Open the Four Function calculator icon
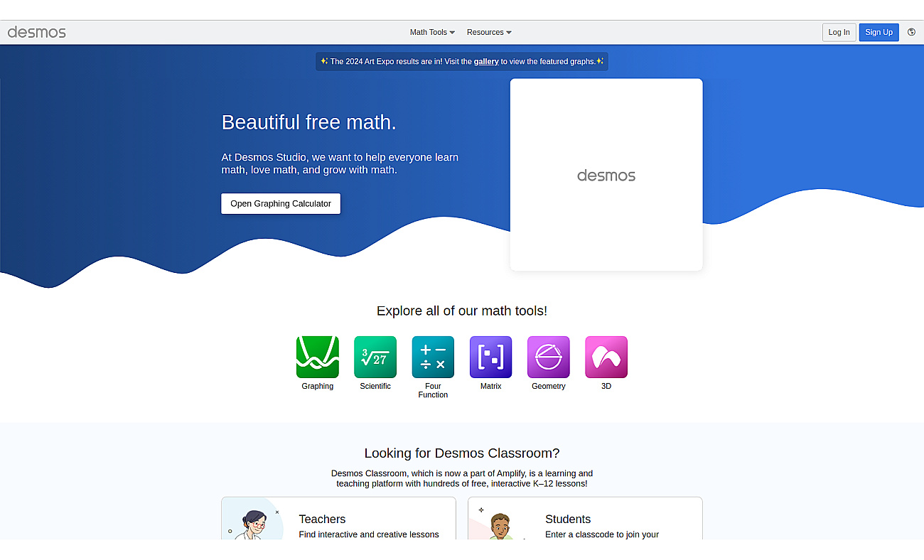This screenshot has height=560, width=924. [x=433, y=357]
